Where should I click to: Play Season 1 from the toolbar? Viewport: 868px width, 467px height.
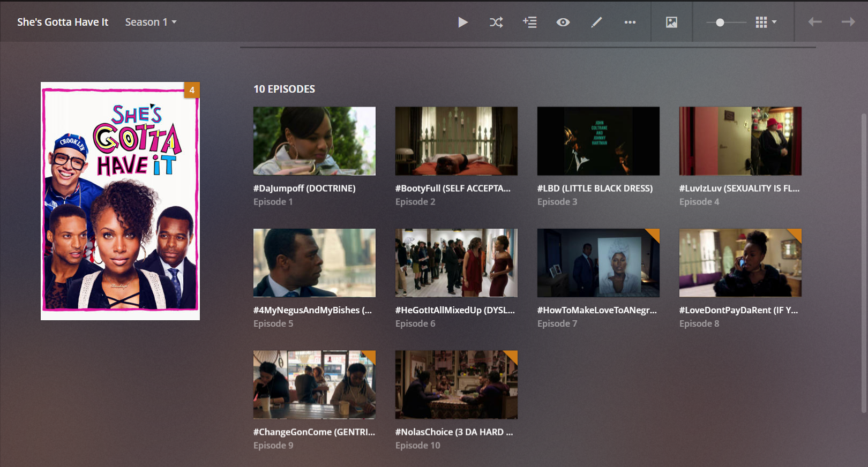point(463,22)
